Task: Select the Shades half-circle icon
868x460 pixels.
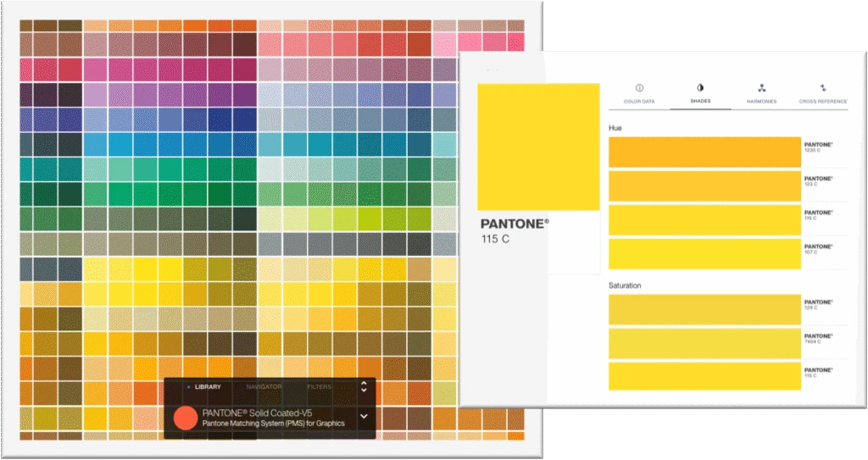Action: pos(700,87)
